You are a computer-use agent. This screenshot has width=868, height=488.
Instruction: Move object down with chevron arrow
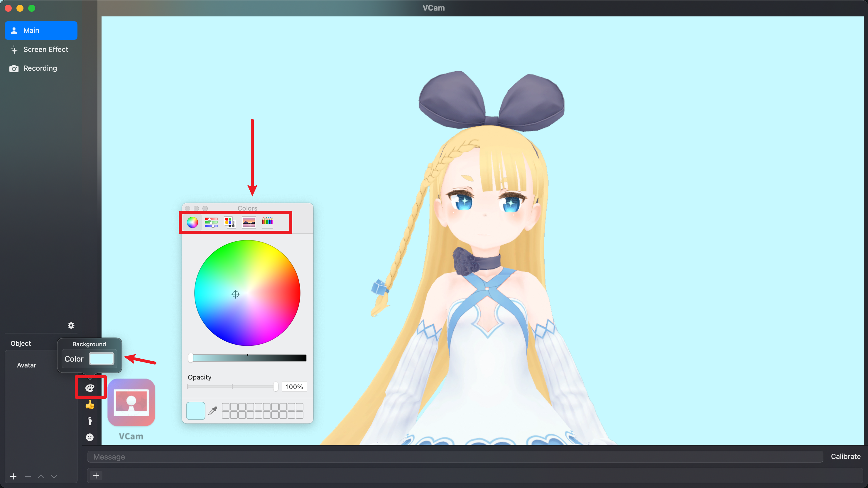[54, 476]
